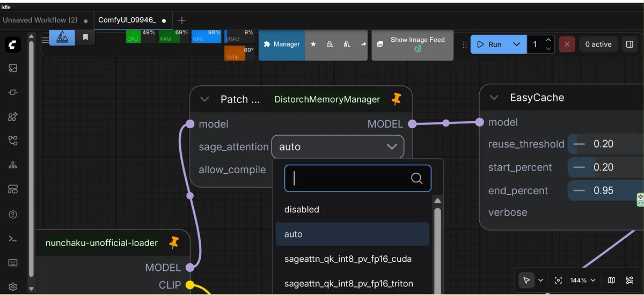This screenshot has width=644, height=295.
Task: Open the keyboard shortcuts icon
Action: click(x=13, y=263)
